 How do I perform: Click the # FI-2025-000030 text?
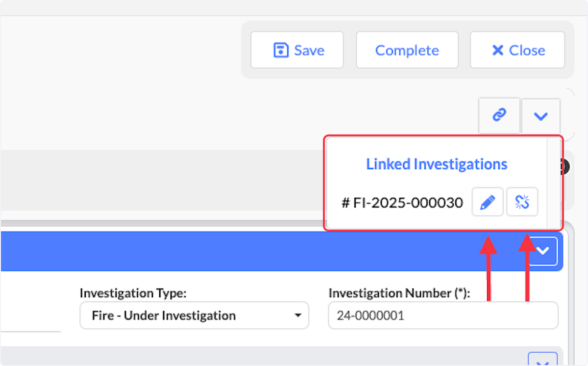click(x=402, y=203)
